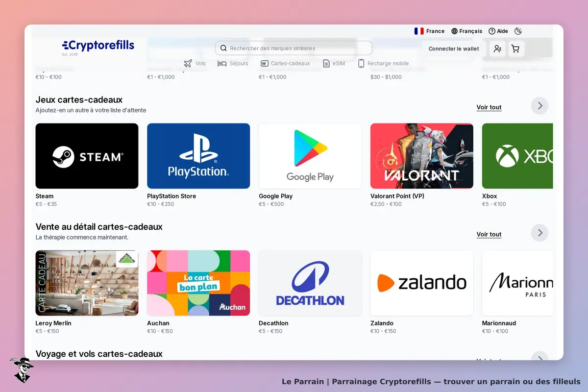Click the Steam product name
This screenshot has height=392, width=588.
45,196
